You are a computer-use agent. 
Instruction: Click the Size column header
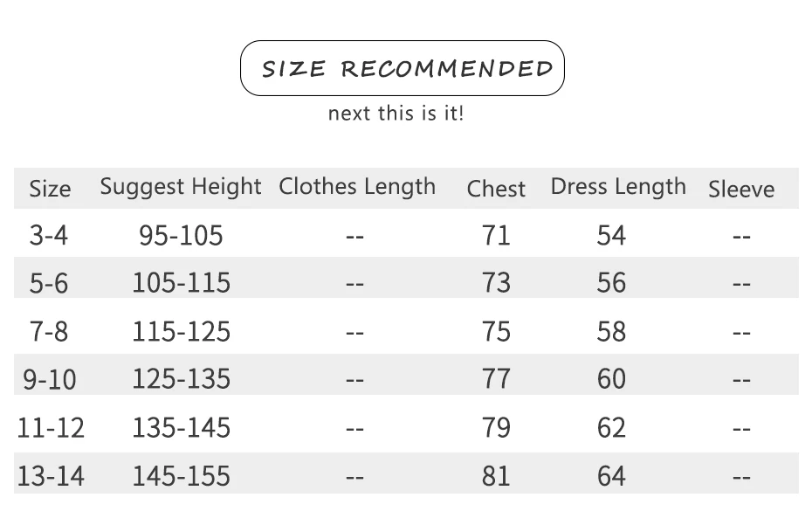(x=50, y=189)
